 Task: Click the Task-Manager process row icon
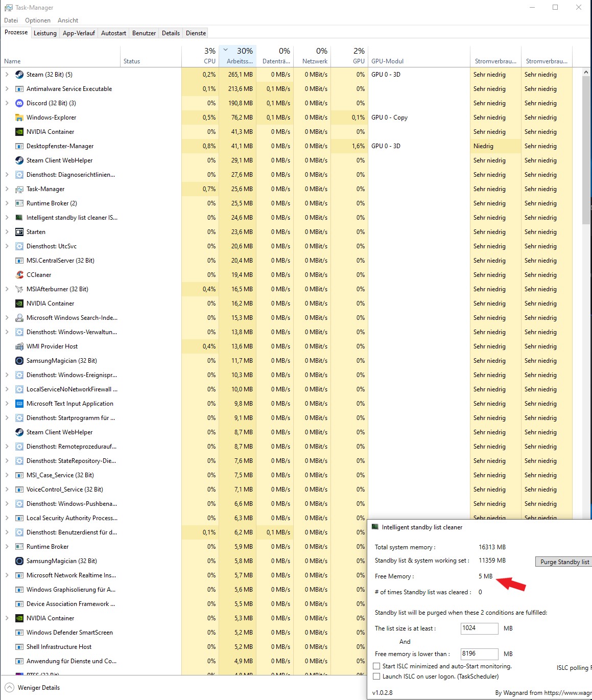[19, 189]
